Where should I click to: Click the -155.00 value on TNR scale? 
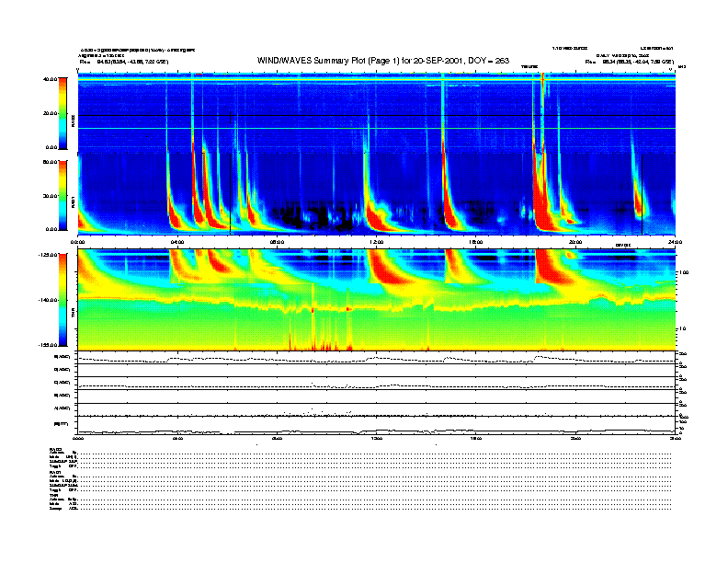[x=49, y=344]
